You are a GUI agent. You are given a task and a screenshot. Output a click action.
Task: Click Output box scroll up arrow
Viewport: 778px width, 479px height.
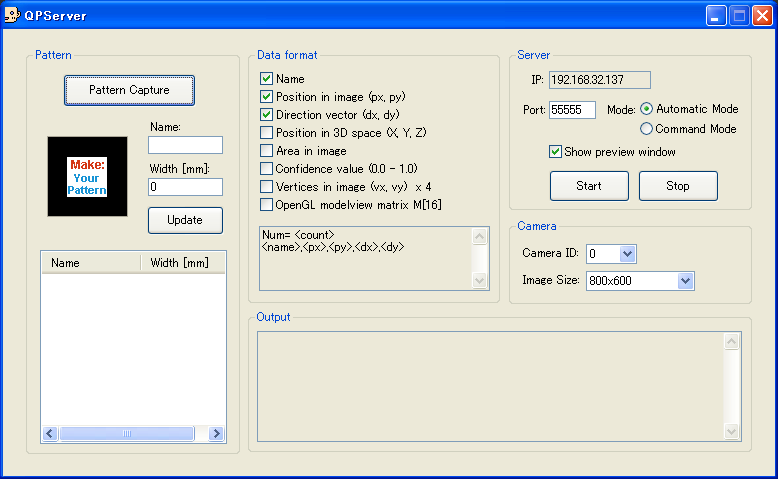(731, 342)
